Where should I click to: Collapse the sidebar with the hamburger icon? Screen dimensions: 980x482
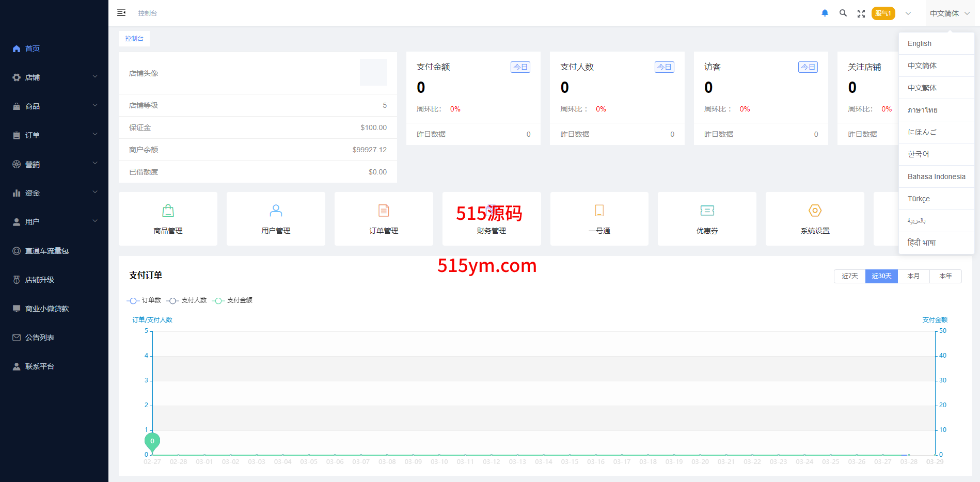tap(121, 13)
